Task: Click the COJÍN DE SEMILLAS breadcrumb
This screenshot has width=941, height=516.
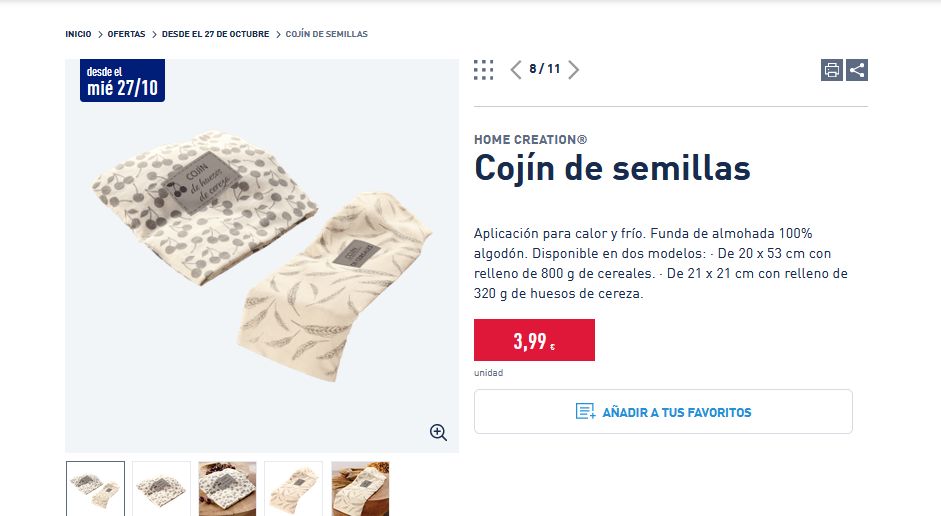Action: 326,34
